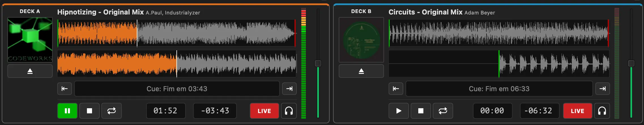
Task: Click Deck A volume fader handle
Action: pyautogui.click(x=318, y=63)
